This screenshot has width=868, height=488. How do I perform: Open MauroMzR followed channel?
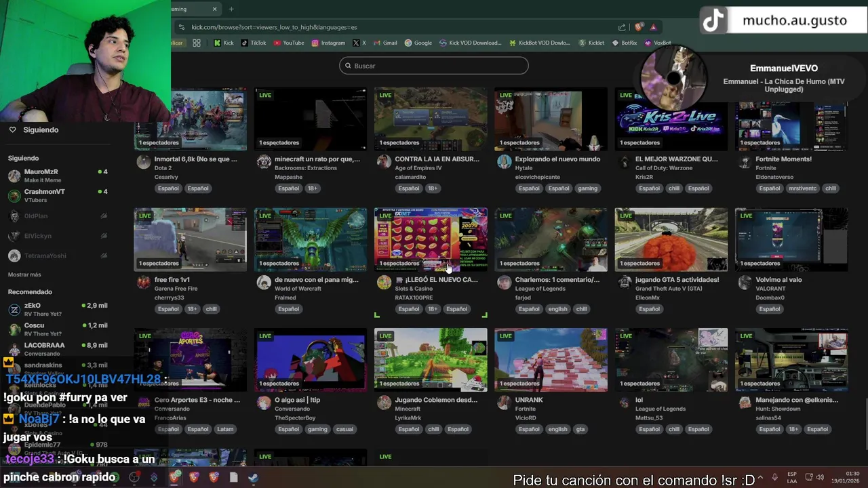[x=58, y=176]
